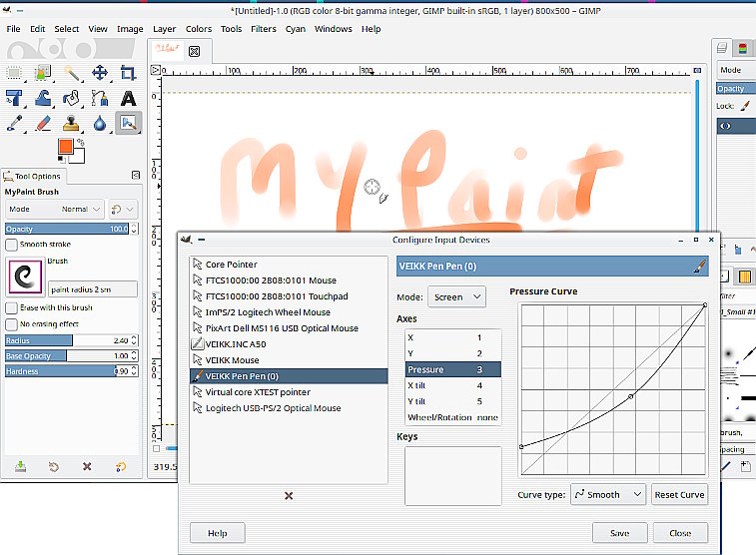
Task: Enable Smooth stroke checkbox
Action: click(x=12, y=244)
